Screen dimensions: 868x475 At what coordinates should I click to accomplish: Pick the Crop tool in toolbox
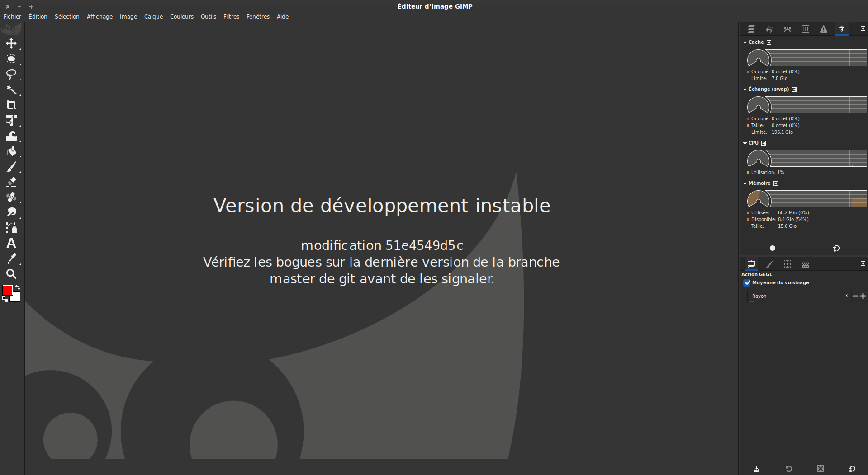click(11, 105)
